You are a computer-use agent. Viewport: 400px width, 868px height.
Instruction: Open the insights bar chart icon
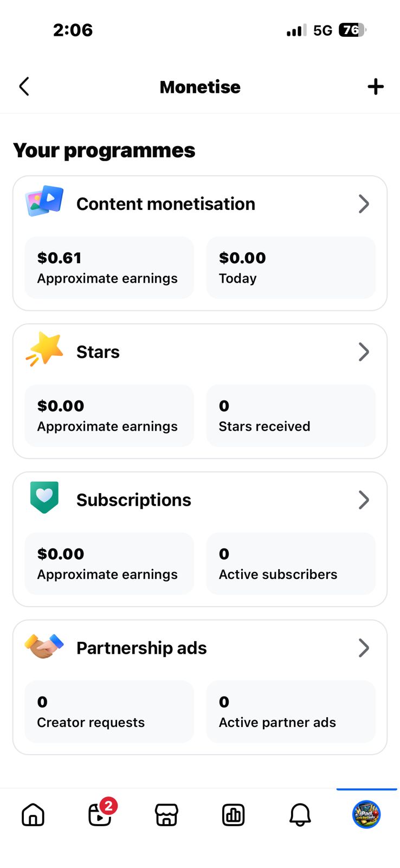click(x=233, y=815)
